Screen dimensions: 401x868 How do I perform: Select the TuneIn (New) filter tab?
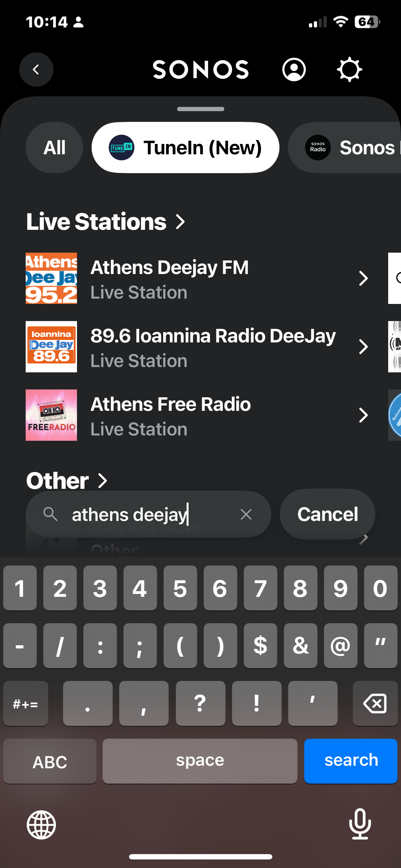pyautogui.click(x=185, y=148)
